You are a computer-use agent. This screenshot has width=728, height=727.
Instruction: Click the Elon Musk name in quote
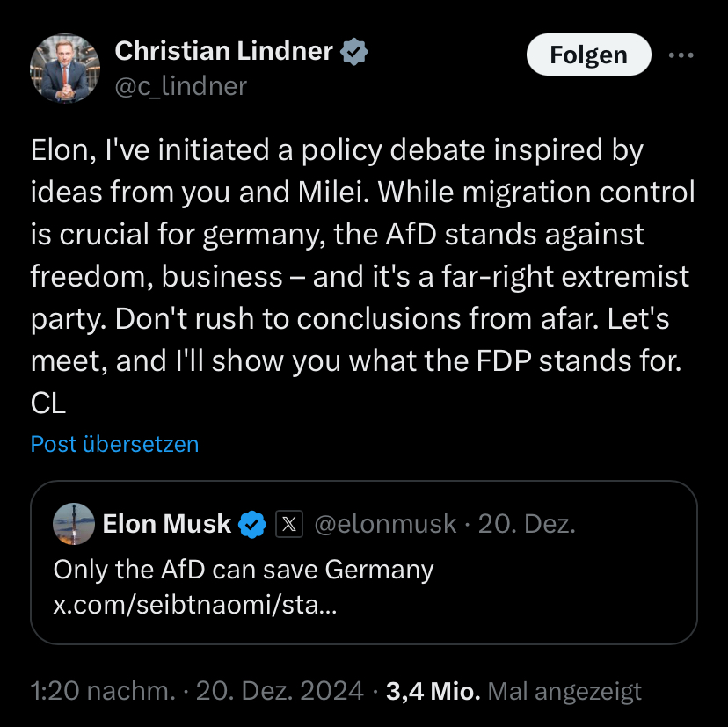point(167,525)
